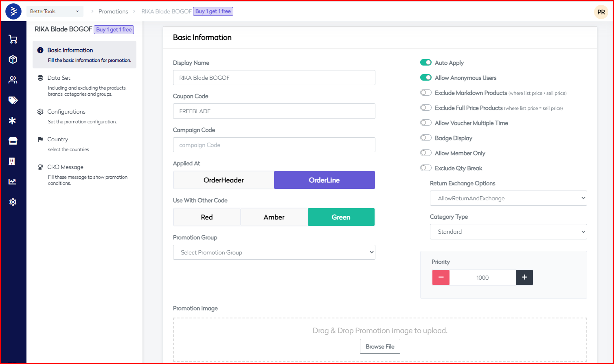The height and width of the screenshot is (364, 614).
Task: Disable the Auto Apply toggle
Action: click(x=426, y=63)
